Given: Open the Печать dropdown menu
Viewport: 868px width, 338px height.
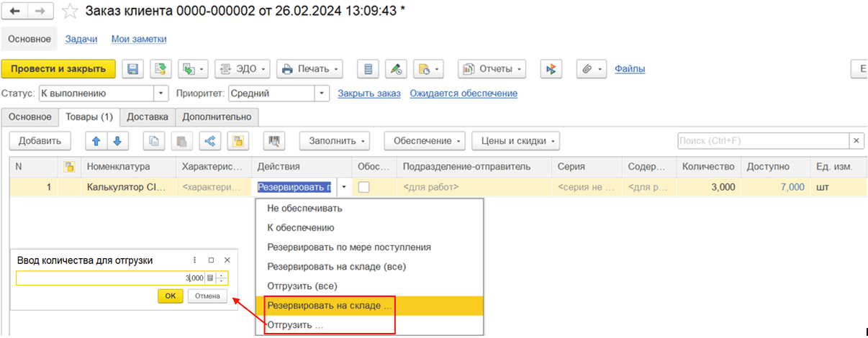Looking at the screenshot, I should (309, 69).
